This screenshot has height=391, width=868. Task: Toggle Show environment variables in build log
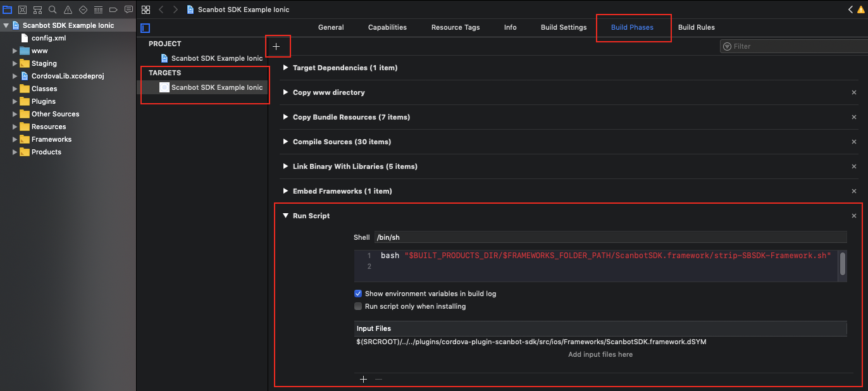pos(358,294)
